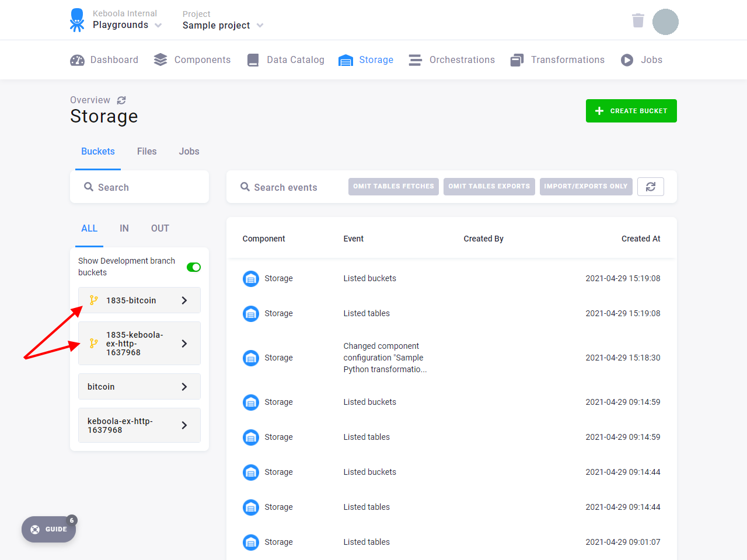Click magnifier icon in bucket search

[x=89, y=187]
